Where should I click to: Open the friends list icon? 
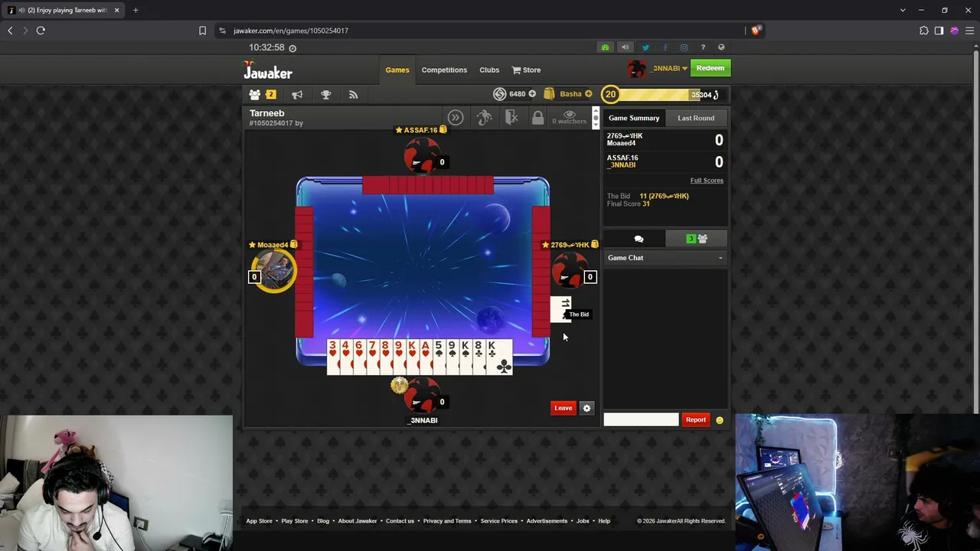255,94
